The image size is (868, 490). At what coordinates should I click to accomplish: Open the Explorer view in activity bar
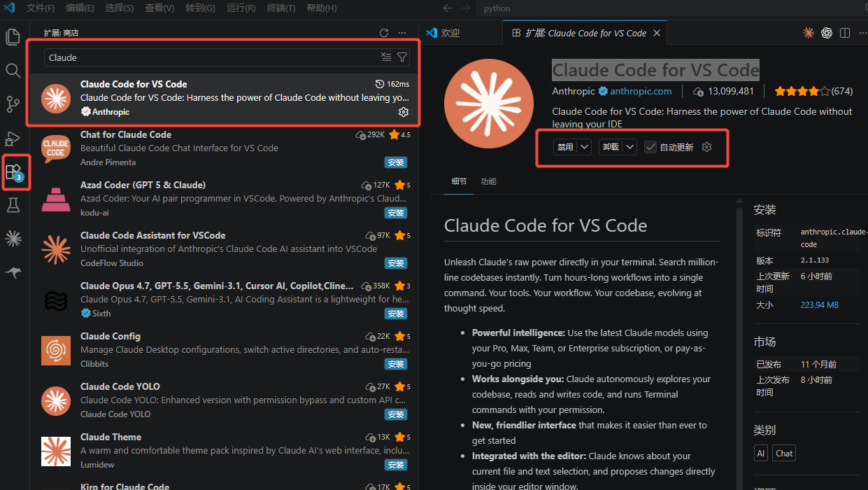click(x=13, y=37)
